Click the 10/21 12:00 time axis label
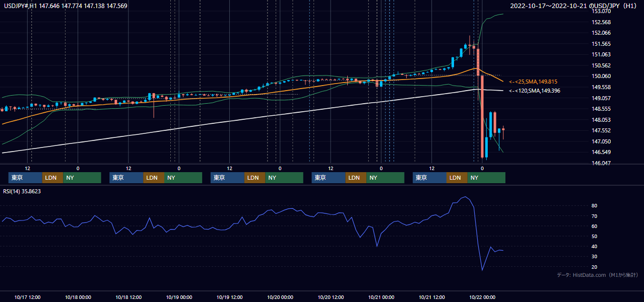644x302 pixels. pyautogui.click(x=432, y=297)
